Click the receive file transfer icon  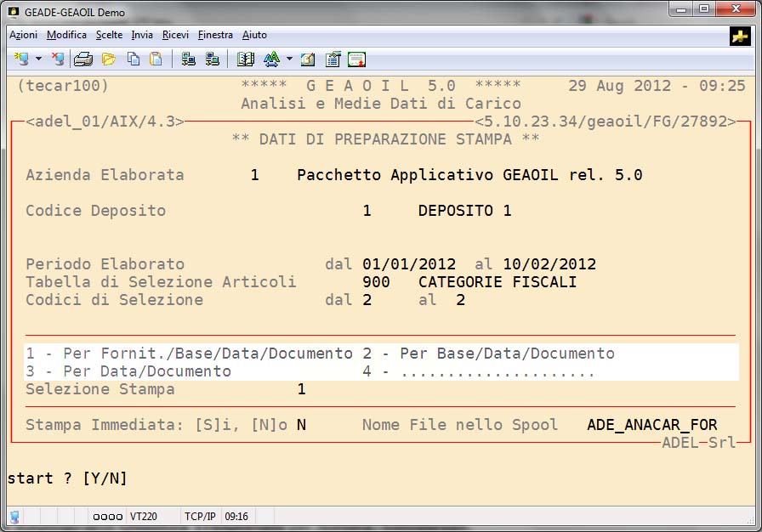click(212, 59)
